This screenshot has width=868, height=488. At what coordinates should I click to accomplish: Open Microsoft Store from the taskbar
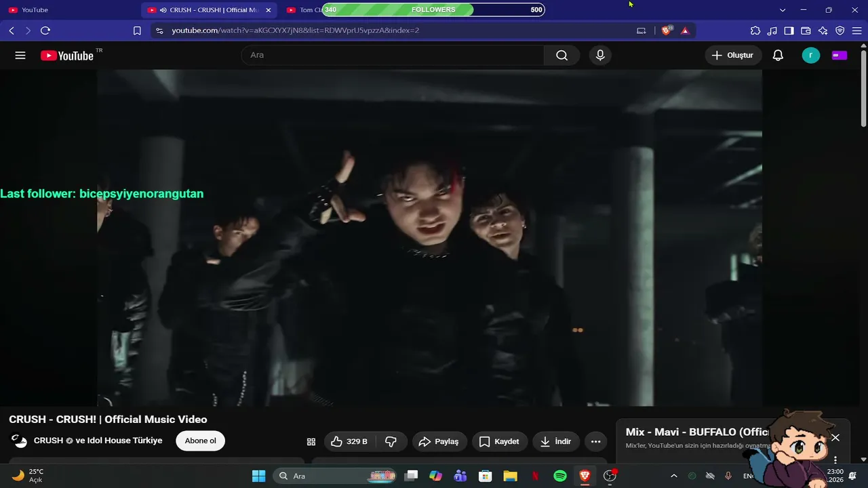coord(485,476)
